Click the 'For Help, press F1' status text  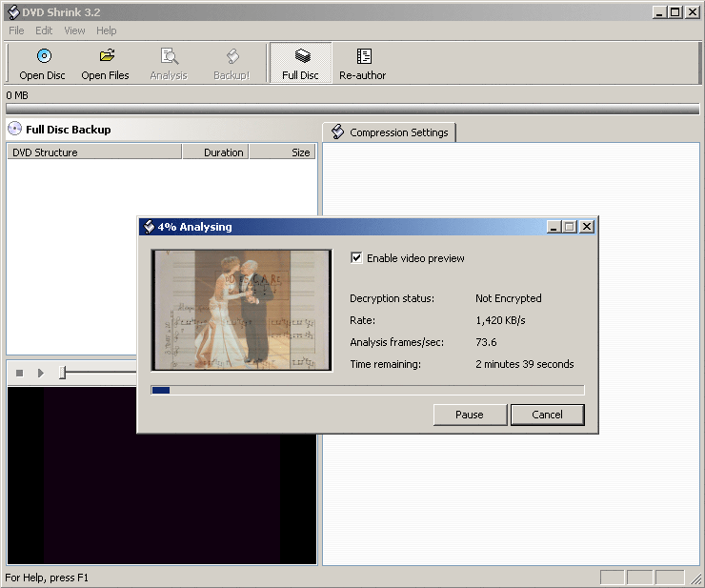click(x=47, y=578)
